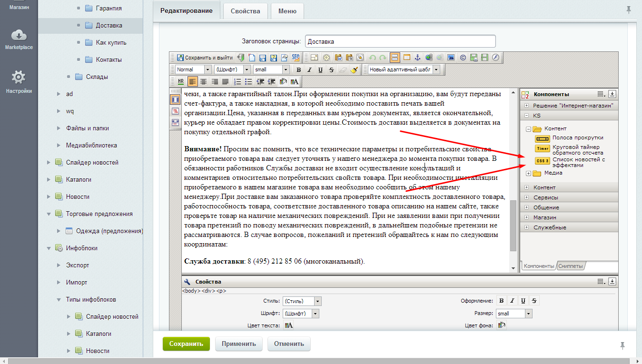Screen dimensions: 642x364
Task: Insert an image via the picture icon
Action: [451, 58]
